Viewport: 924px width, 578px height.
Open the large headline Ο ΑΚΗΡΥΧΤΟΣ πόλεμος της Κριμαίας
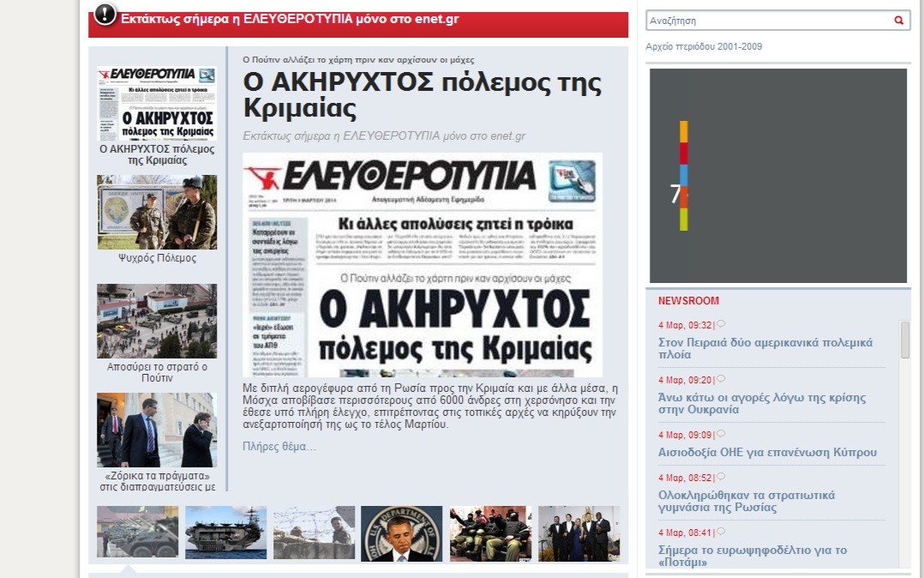[422, 94]
